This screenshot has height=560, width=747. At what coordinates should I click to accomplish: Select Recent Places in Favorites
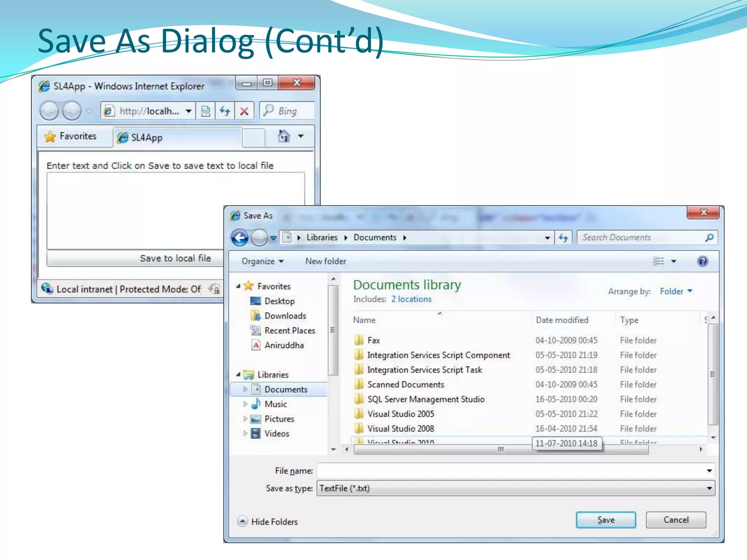290,331
